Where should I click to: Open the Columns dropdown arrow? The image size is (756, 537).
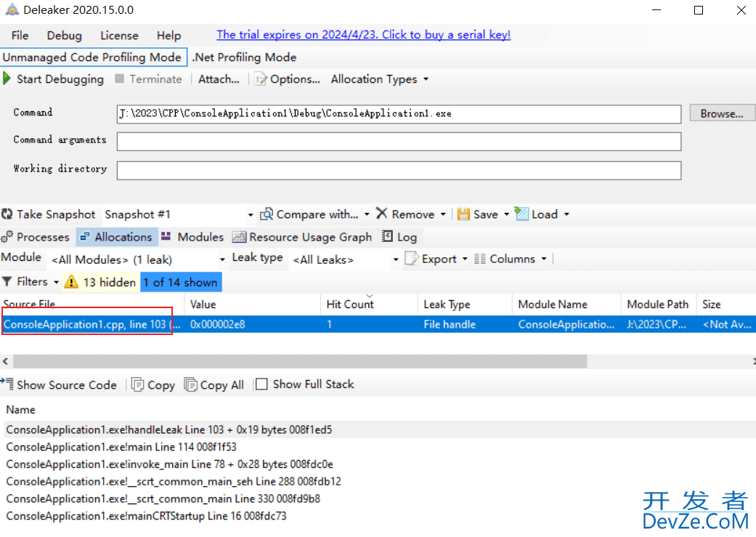coord(544,259)
